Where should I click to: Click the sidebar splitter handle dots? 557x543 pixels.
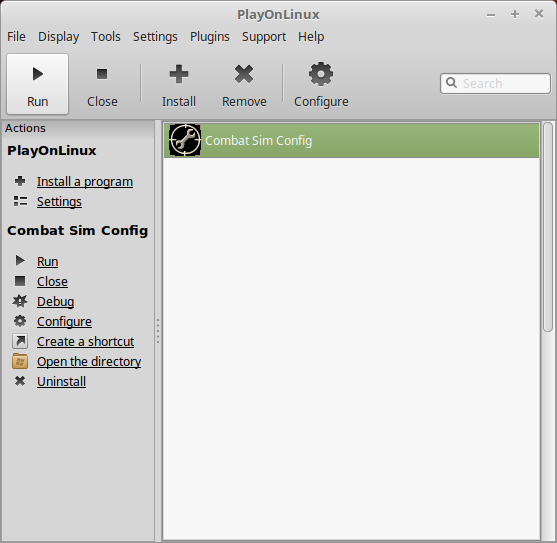click(x=158, y=331)
